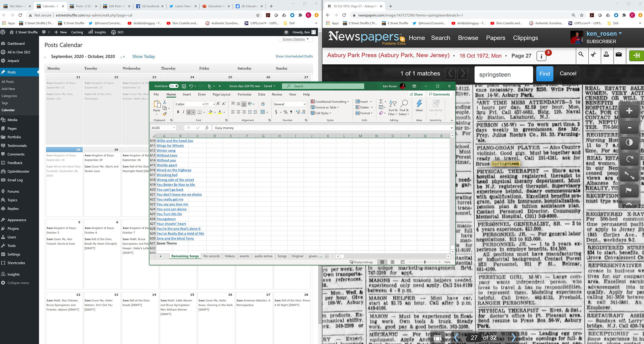The width and height of the screenshot is (644, 344).
Task: Open ken_rosen account dropdown on Newspapers
Action: [604, 34]
